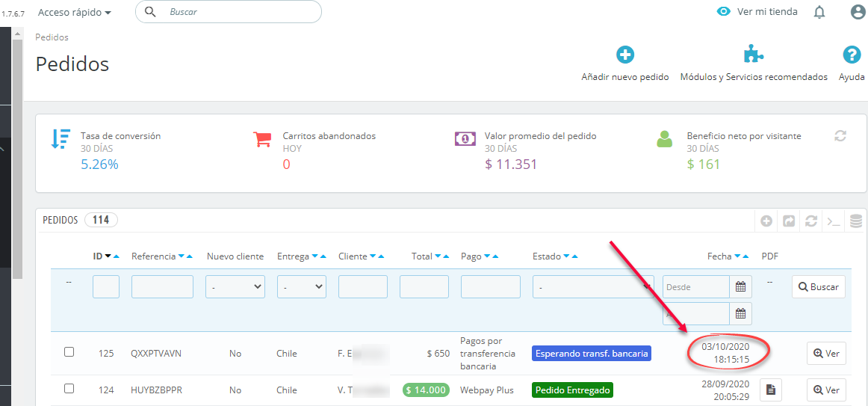Open the Estado filter dropdown

[593, 287]
